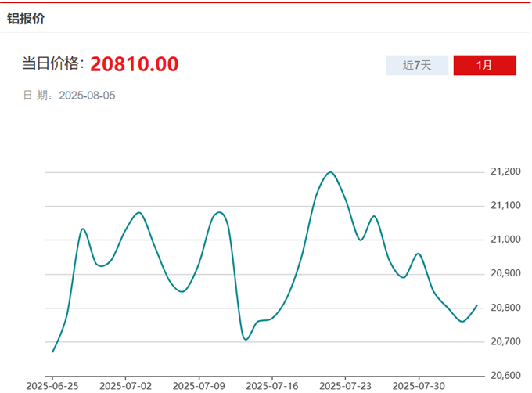Select the 2025-07-09 x-axis date label

(x=199, y=386)
